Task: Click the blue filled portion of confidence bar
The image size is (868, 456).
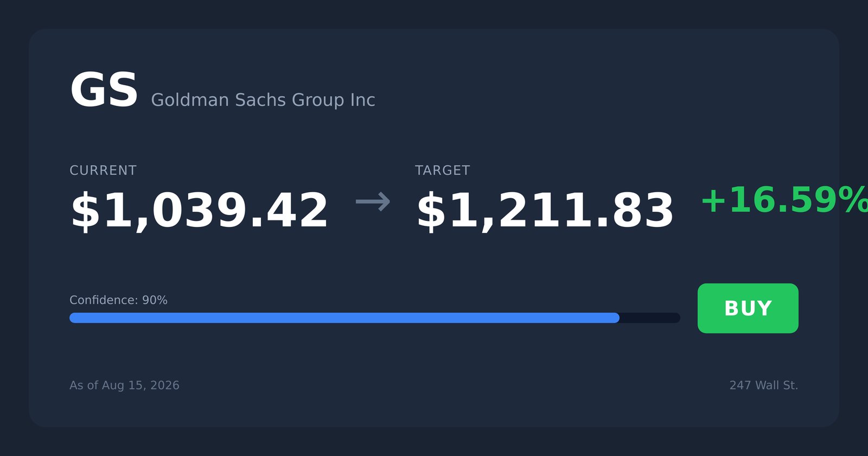Action: pos(344,318)
